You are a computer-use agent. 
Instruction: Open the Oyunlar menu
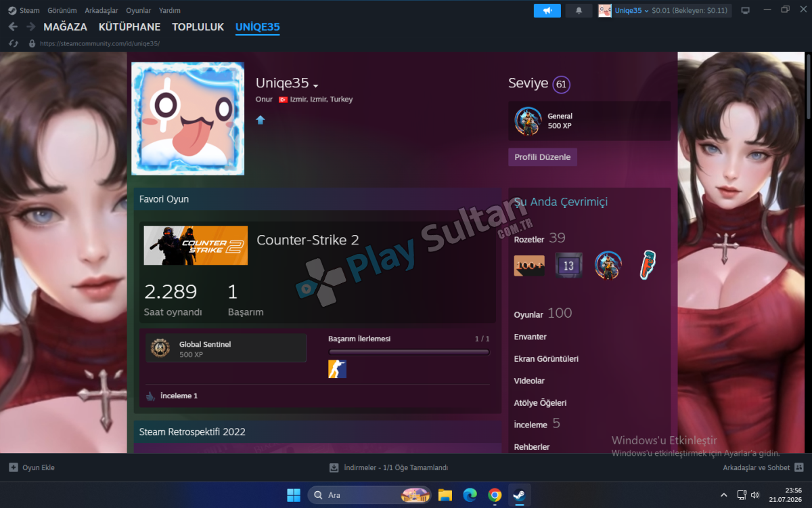pyautogui.click(x=139, y=11)
